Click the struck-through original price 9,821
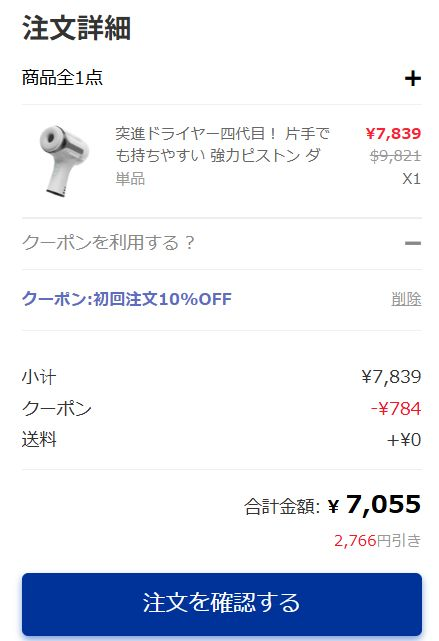 (396, 156)
